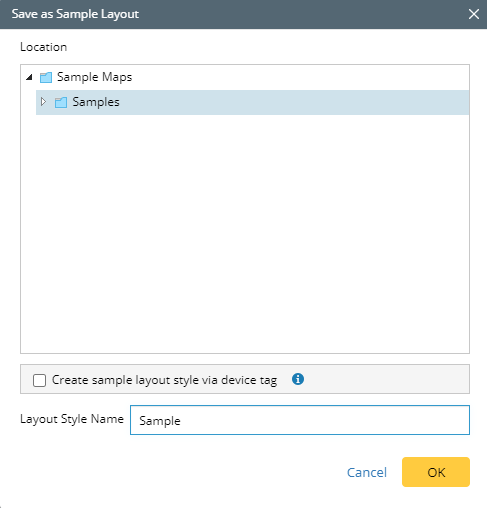Click empty area of the Location tree list
Viewport: 487px width, 508px height.
[x=245, y=233]
